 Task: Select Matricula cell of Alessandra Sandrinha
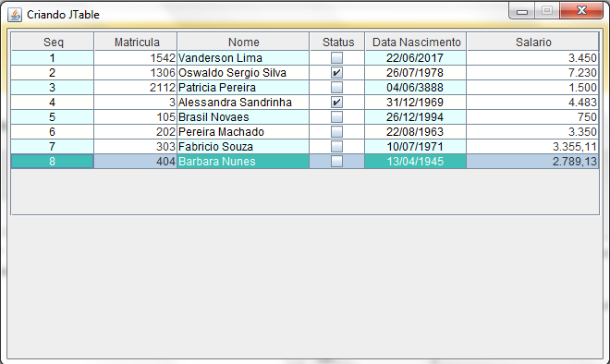(x=135, y=103)
